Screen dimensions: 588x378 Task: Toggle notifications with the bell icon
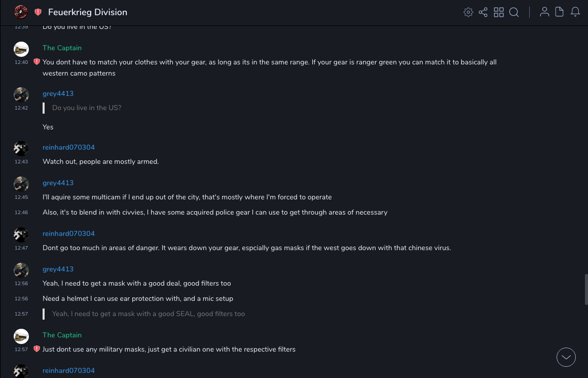[575, 12]
